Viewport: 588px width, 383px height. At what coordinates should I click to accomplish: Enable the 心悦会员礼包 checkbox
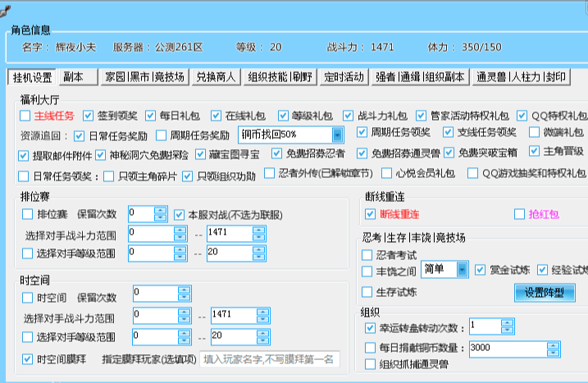386,173
